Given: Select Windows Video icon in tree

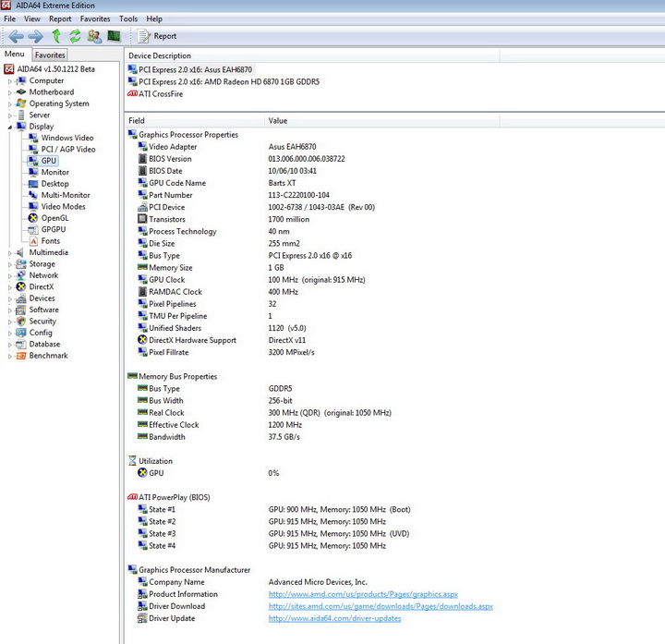Looking at the screenshot, I should coord(33,138).
